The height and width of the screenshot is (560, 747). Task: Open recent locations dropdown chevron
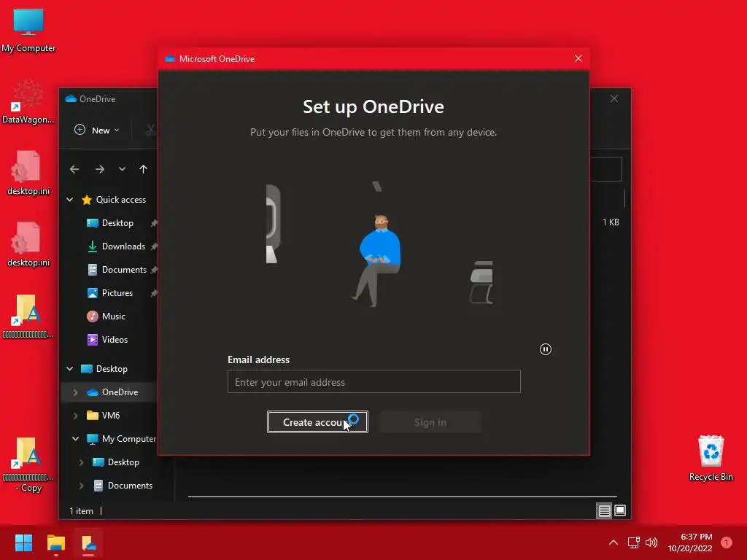[122, 169]
